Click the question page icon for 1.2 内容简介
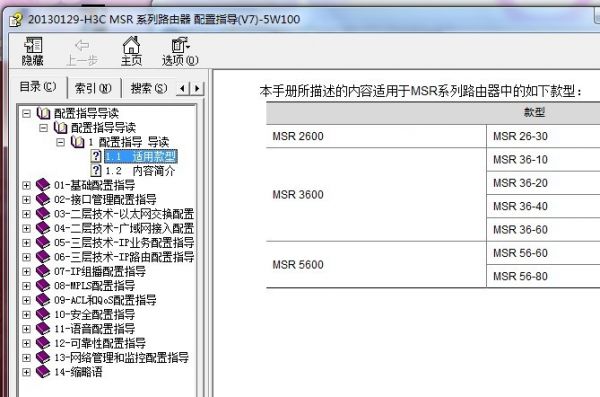This screenshot has width=600, height=397. [96, 171]
